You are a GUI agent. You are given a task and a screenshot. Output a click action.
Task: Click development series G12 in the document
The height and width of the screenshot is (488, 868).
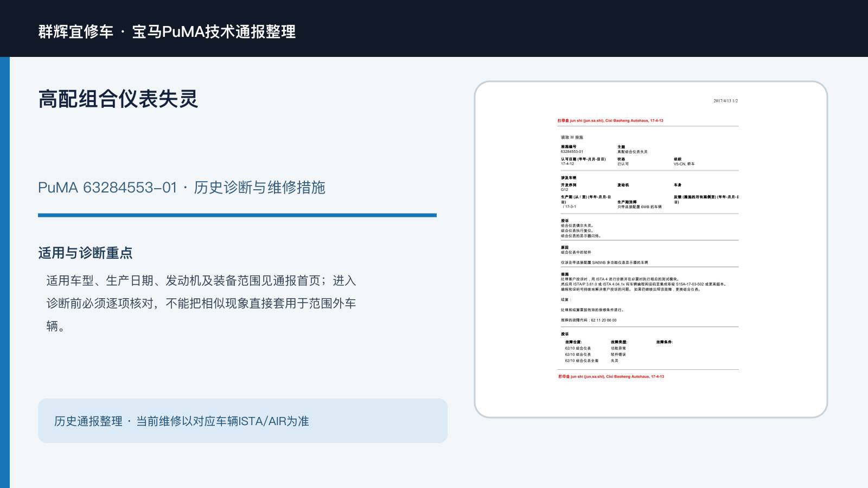[565, 190]
